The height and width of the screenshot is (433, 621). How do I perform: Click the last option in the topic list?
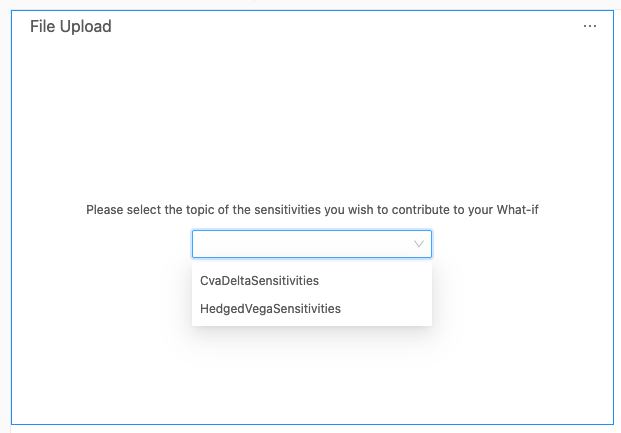coord(270,309)
